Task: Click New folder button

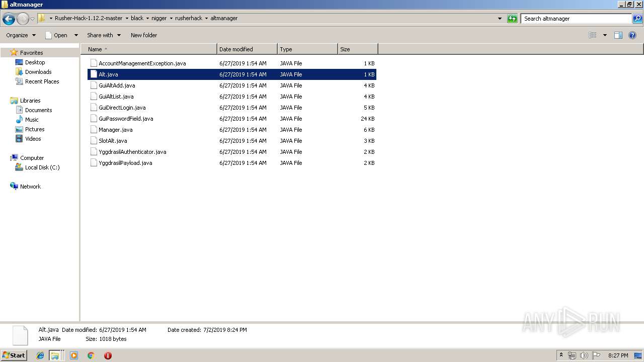Action: (x=144, y=35)
